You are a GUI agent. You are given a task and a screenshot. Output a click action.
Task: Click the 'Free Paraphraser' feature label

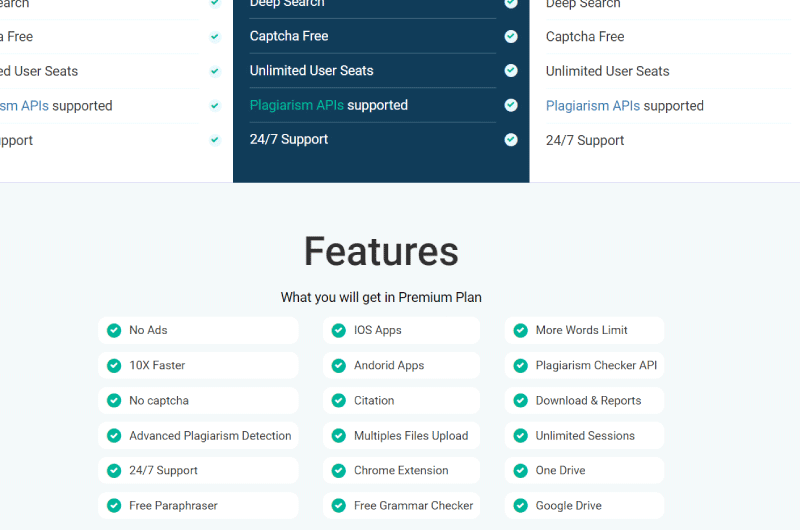[173, 506]
